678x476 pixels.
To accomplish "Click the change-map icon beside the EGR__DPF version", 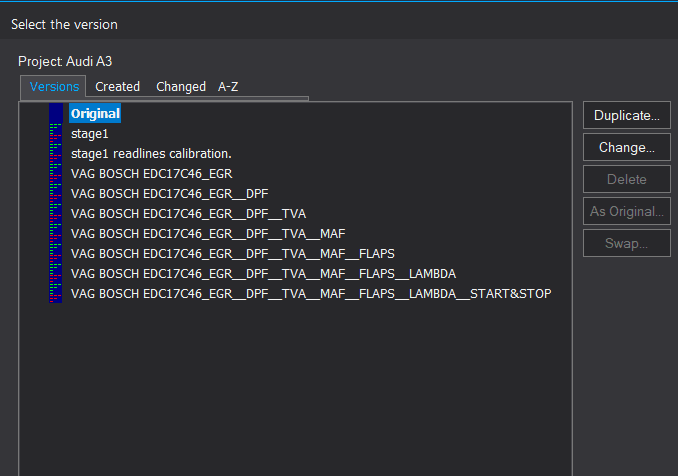I will (x=56, y=193).
